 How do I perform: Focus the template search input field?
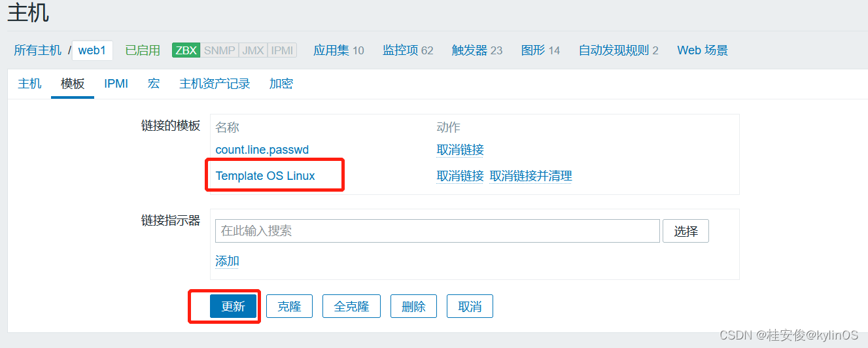click(x=437, y=231)
